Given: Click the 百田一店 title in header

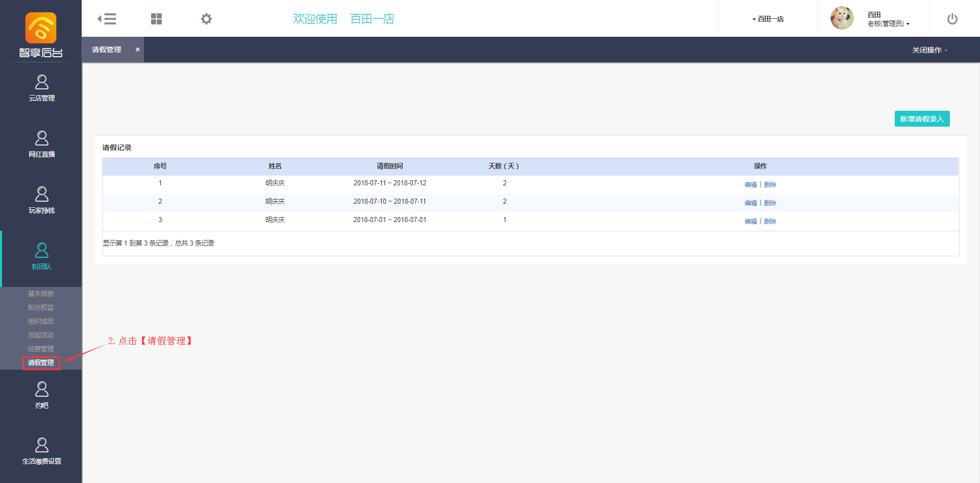Looking at the screenshot, I should [372, 19].
